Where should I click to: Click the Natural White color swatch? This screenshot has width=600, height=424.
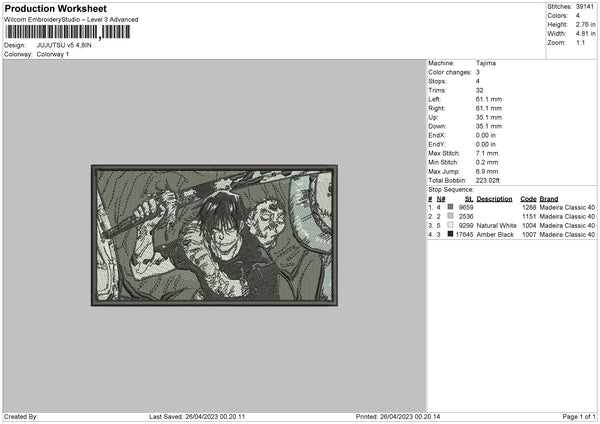click(450, 225)
